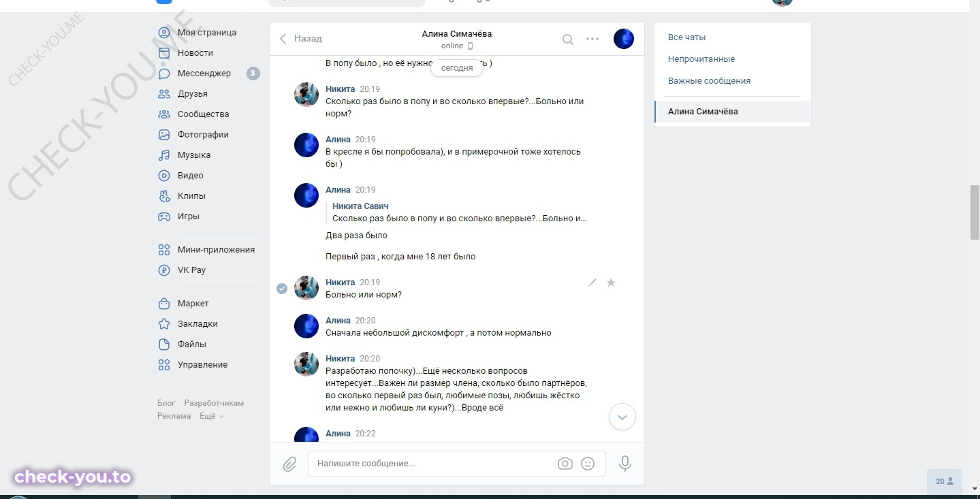Go back using the Назад button
The height and width of the screenshot is (499, 980).
[x=300, y=39]
